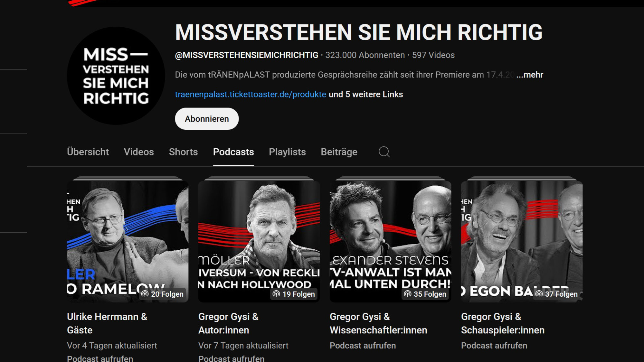This screenshot has width=644, height=362.
Task: Open the Möller podcast thumbnail
Action: [x=259, y=241]
